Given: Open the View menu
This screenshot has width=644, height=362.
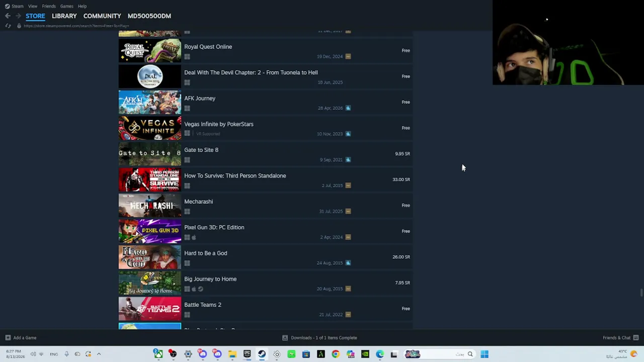Looking at the screenshot, I should pyautogui.click(x=33, y=6).
